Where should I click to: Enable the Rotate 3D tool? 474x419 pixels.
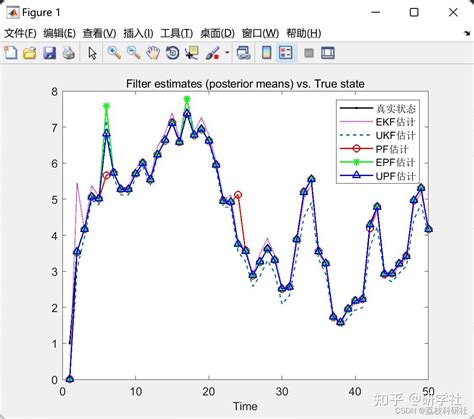pyautogui.click(x=173, y=53)
